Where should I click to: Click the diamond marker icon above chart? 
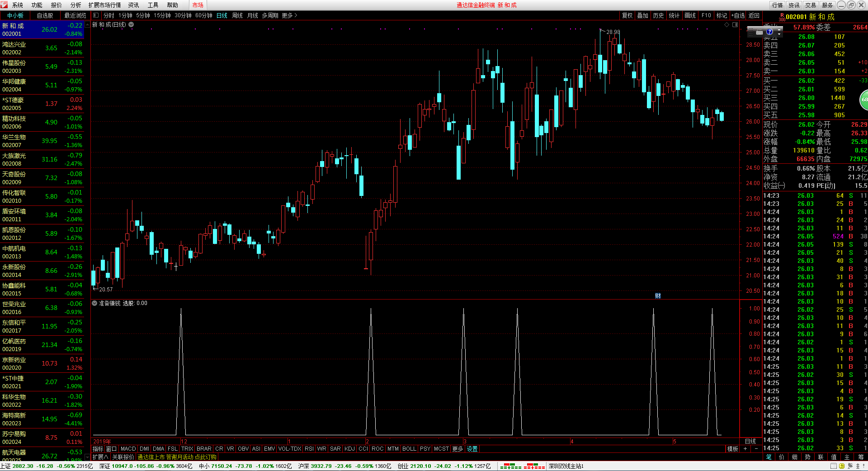[727, 25]
